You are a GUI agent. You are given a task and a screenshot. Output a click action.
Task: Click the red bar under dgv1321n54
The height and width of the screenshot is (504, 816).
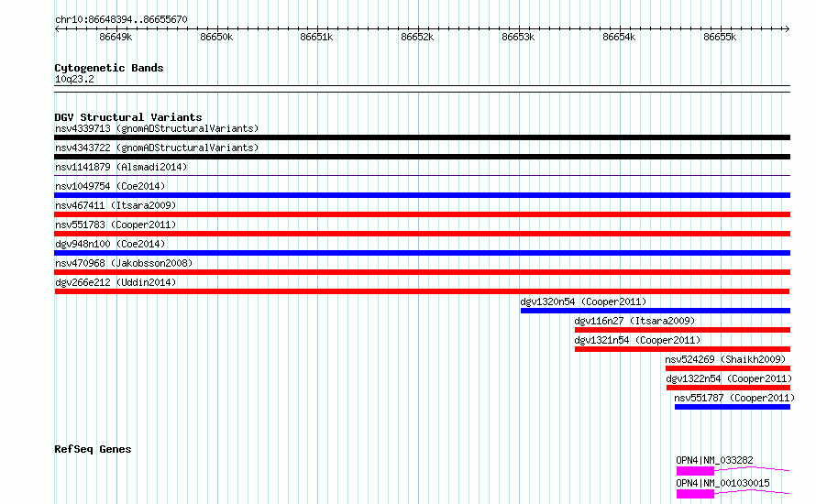pyautogui.click(x=682, y=349)
